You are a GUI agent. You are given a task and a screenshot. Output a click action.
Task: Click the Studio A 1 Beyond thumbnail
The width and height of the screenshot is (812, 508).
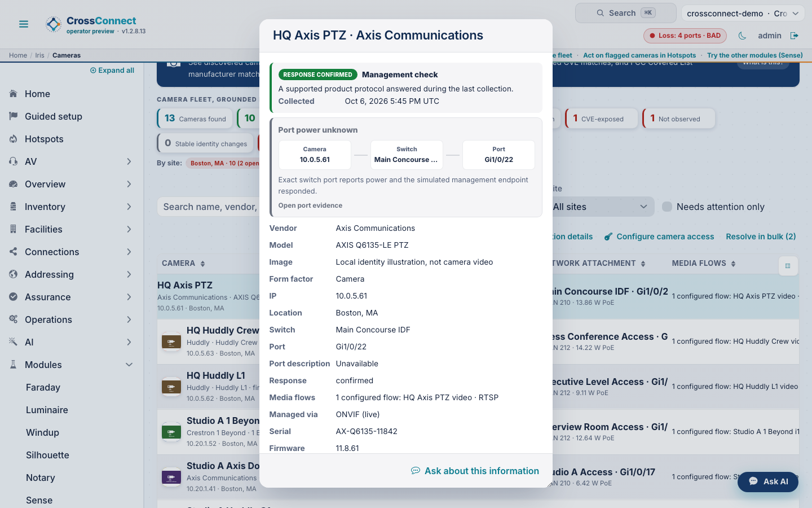[x=171, y=432]
